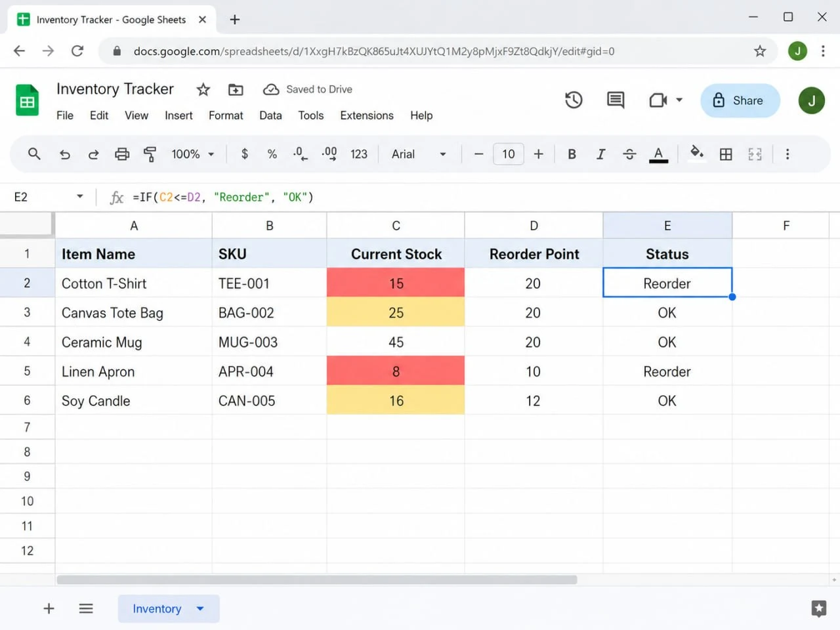Start a video call via camera icon
Screen dimensions: 840x630
pos(658,100)
